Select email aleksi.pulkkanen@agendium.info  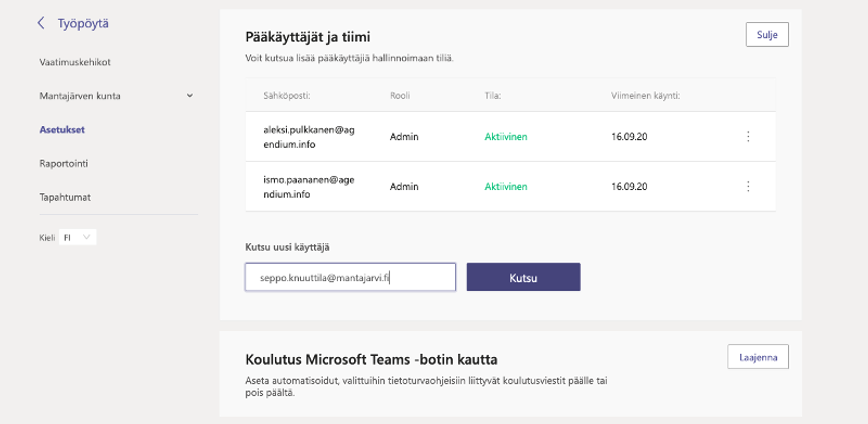[x=308, y=137]
